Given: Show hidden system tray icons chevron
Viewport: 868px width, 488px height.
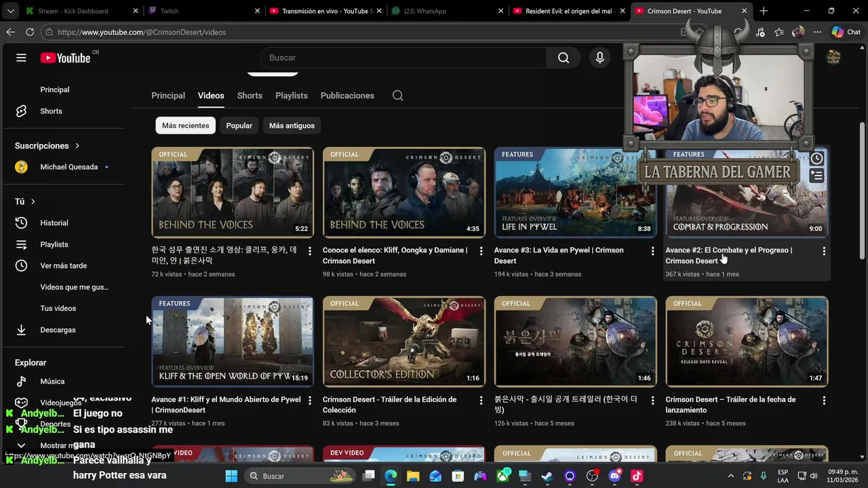Looking at the screenshot, I should [730, 476].
